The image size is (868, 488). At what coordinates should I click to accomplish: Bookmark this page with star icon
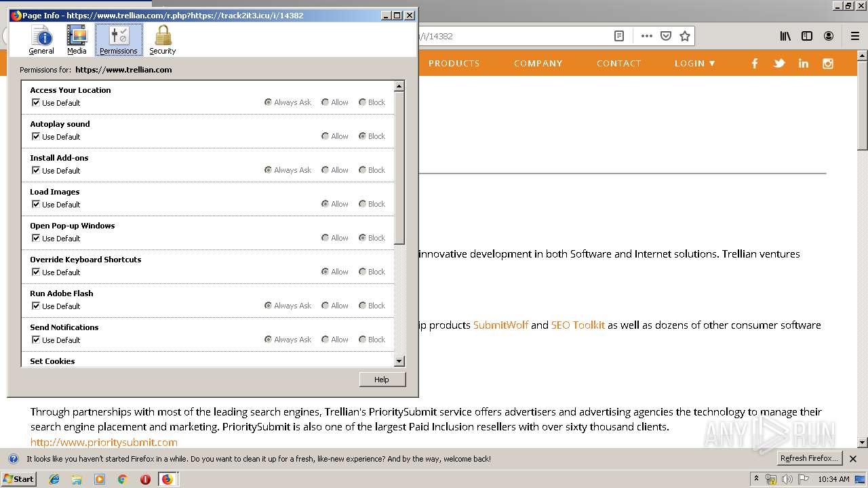(685, 36)
